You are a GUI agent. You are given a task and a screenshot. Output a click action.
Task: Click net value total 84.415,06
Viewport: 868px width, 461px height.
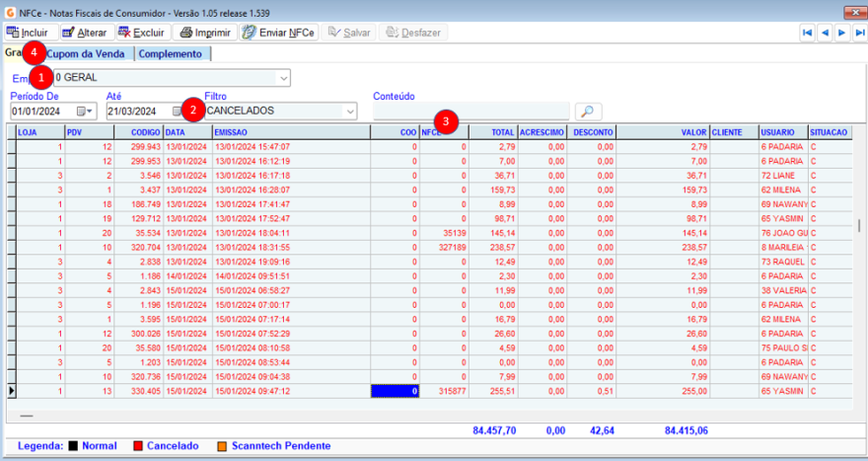(x=686, y=430)
